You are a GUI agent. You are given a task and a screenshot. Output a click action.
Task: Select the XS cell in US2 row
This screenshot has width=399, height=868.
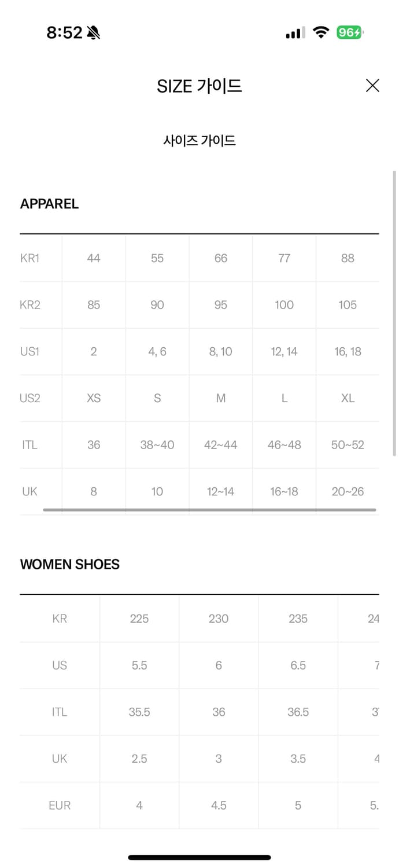(x=94, y=398)
